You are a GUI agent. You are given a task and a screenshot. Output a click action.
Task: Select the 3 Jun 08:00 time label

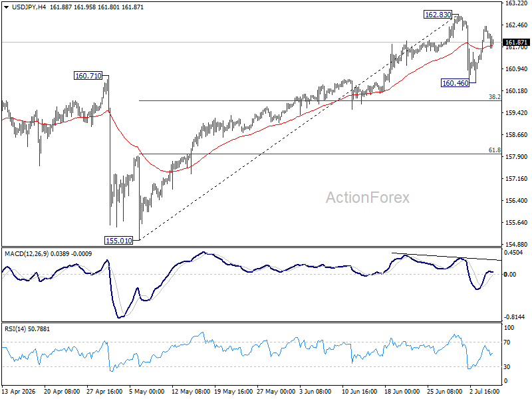click(x=315, y=392)
